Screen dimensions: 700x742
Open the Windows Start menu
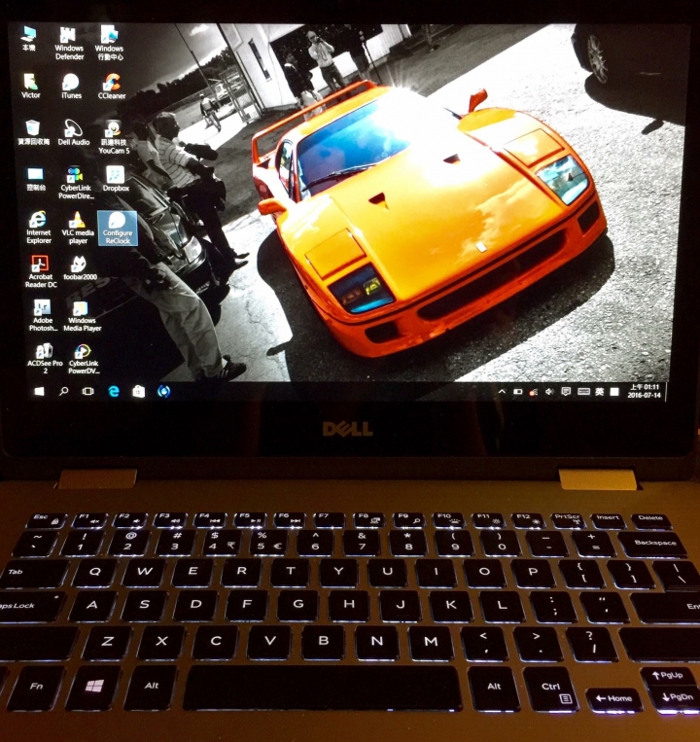click(40, 391)
